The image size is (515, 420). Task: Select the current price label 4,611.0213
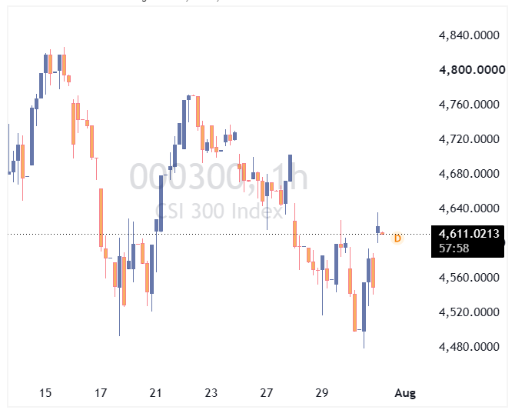(x=469, y=234)
